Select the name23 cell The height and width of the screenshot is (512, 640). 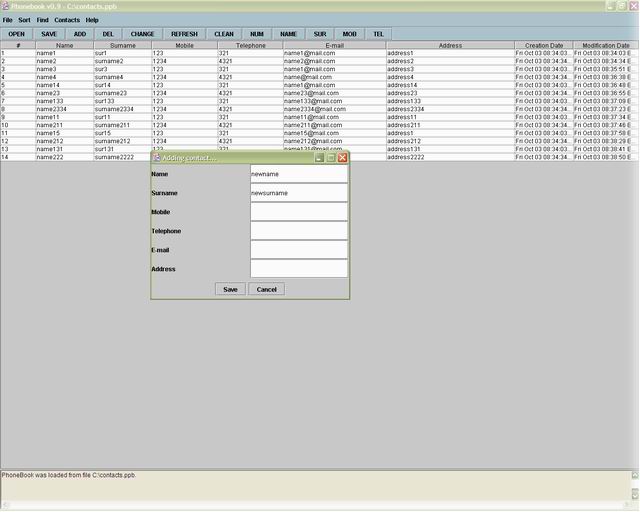click(x=64, y=93)
